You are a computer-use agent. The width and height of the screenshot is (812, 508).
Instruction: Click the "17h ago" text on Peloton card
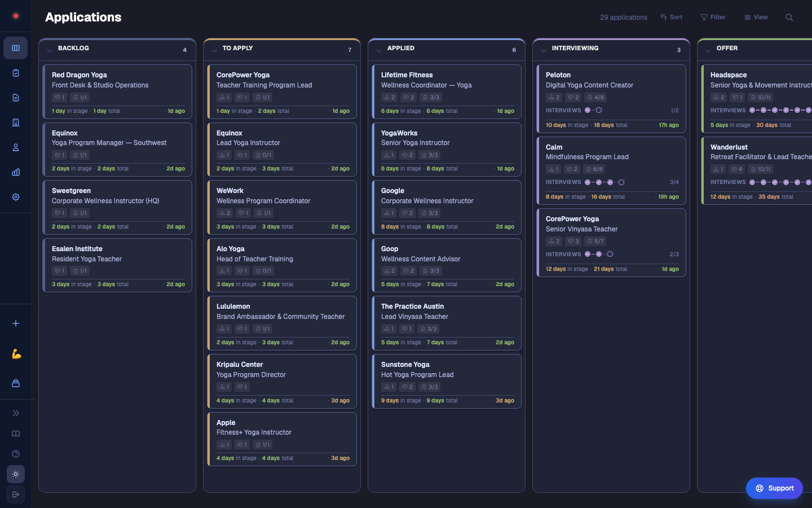tap(669, 125)
